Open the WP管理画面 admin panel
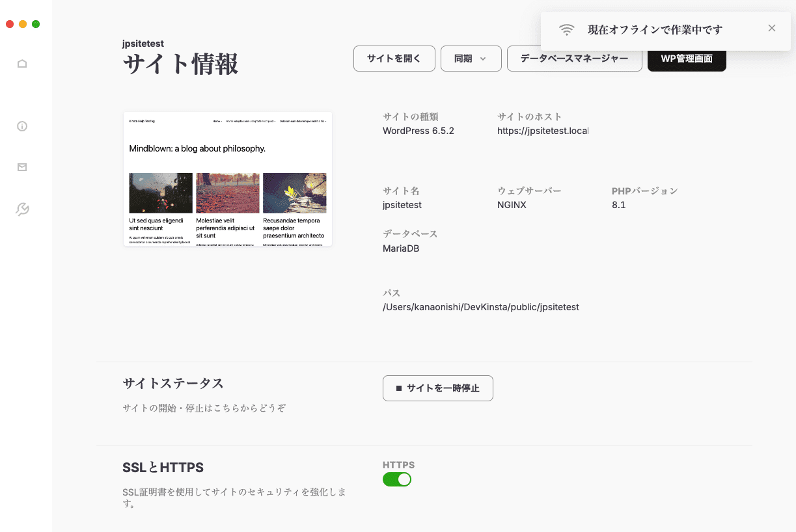This screenshot has height=532, width=796. coord(687,59)
